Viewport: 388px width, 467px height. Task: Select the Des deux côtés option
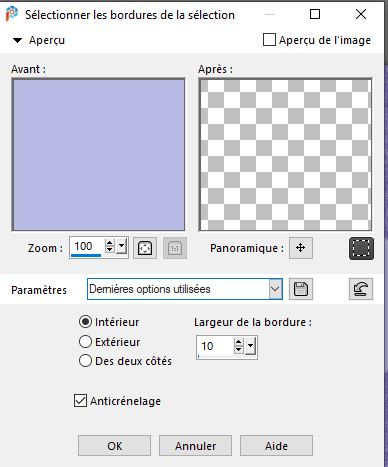(85, 361)
